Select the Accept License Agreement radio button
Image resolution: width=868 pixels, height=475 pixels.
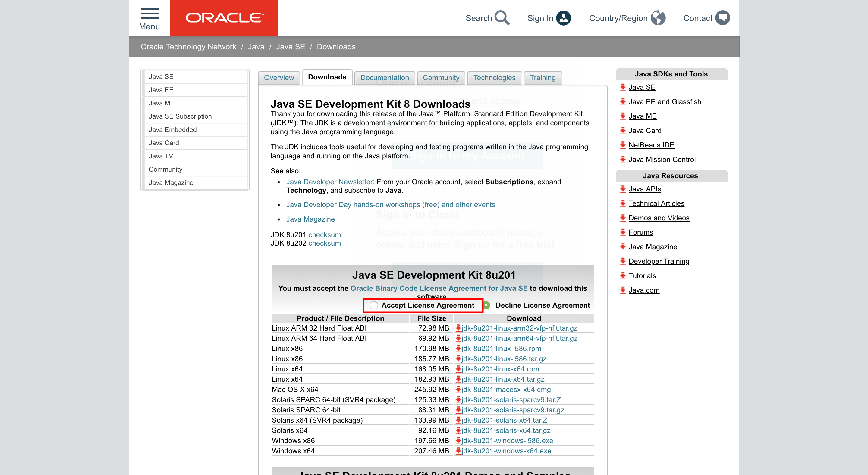(373, 305)
